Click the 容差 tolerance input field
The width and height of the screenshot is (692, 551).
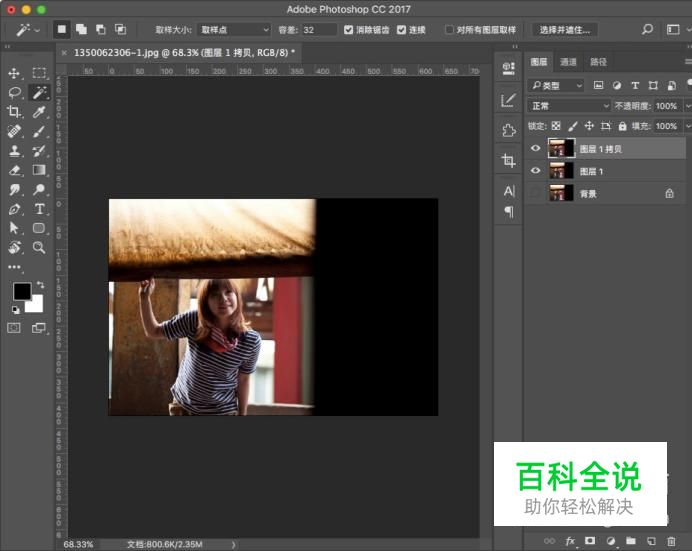[319, 30]
